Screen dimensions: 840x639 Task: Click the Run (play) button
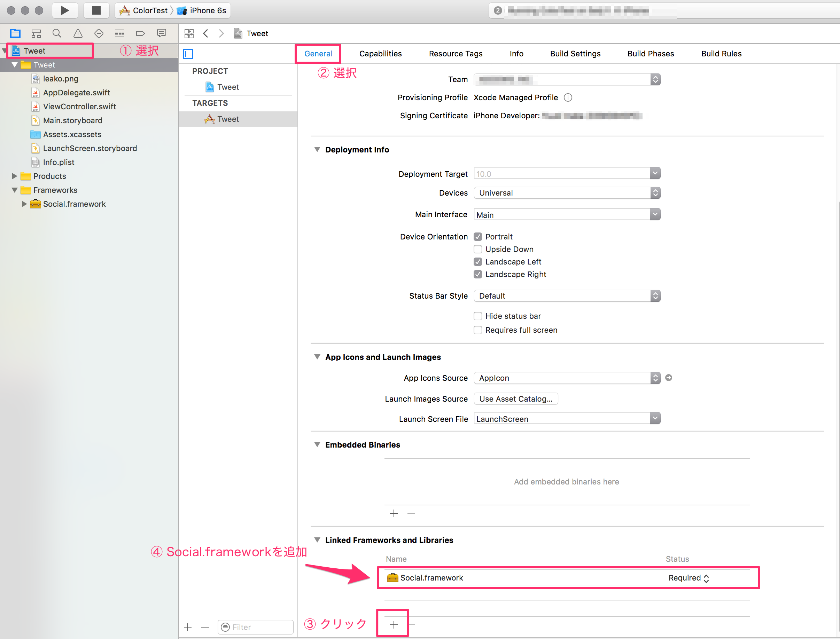pyautogui.click(x=65, y=10)
